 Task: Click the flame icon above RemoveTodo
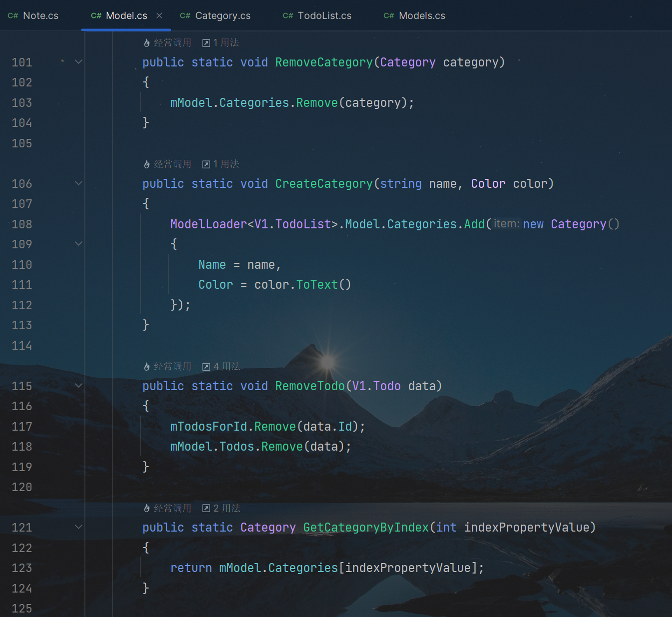point(147,367)
